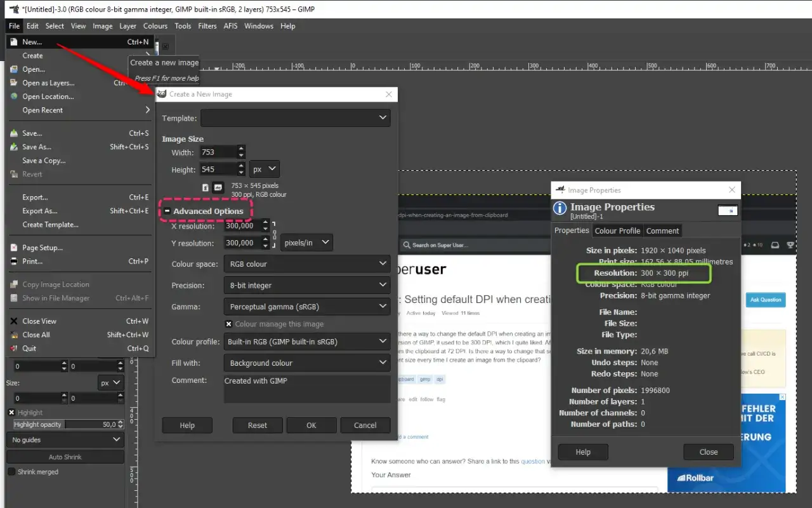Viewport: 812px width, 508px height.
Task: Open the Edit menu
Action: tap(32, 26)
